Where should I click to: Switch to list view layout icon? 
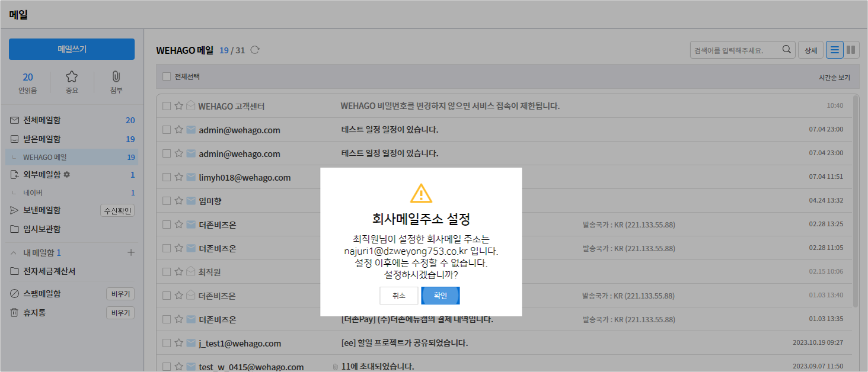point(834,50)
